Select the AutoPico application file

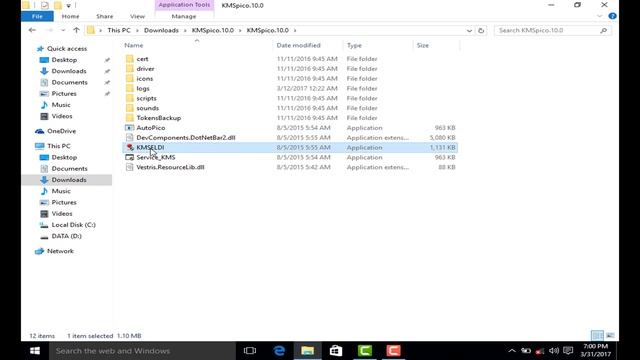pos(151,128)
